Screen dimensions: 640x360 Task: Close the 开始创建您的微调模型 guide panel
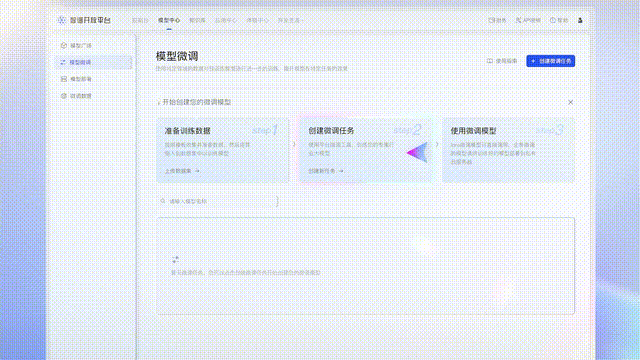pyautogui.click(x=570, y=102)
